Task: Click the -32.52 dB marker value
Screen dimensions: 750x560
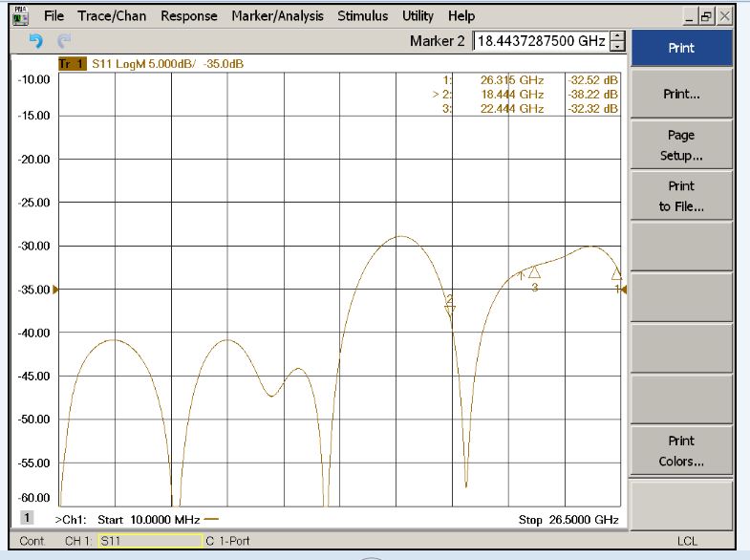Action: (592, 80)
